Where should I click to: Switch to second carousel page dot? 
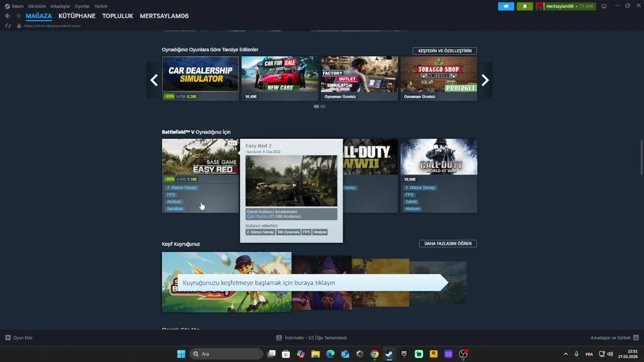(323, 107)
